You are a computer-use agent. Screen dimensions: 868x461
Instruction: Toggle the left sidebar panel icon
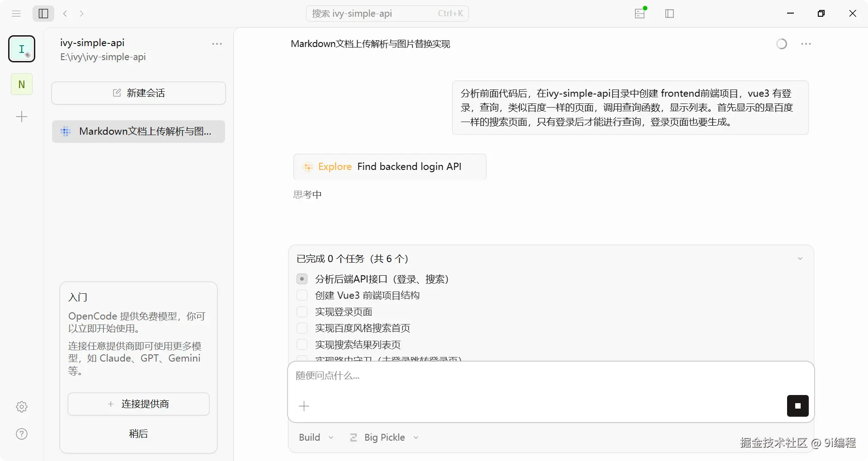coord(43,14)
